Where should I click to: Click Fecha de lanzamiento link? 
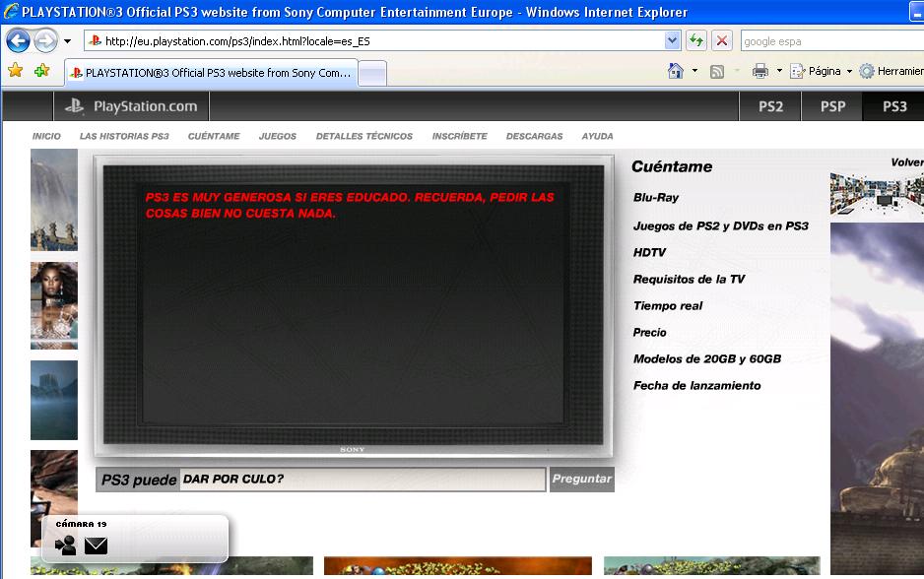point(696,385)
